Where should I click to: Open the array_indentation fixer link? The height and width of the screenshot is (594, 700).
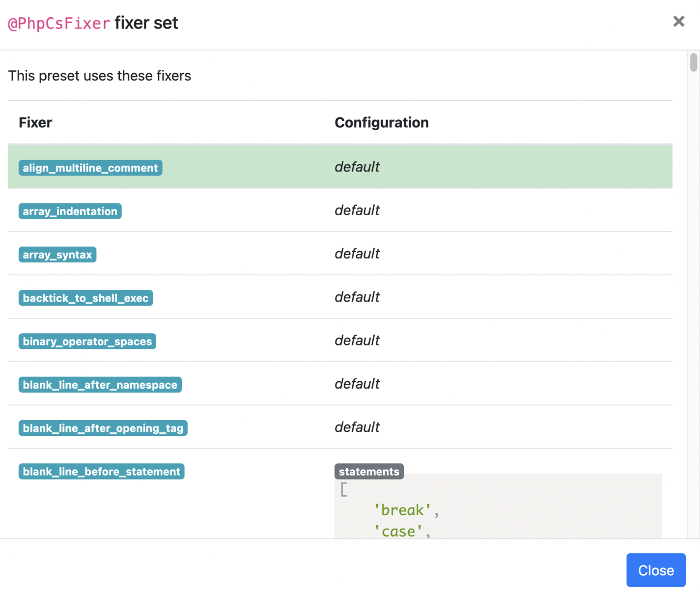click(70, 211)
